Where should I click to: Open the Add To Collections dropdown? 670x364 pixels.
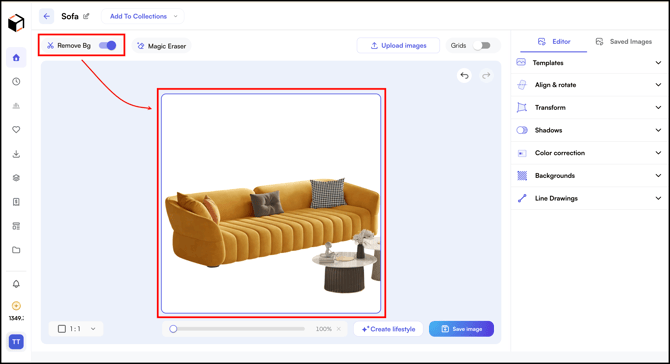pos(143,16)
